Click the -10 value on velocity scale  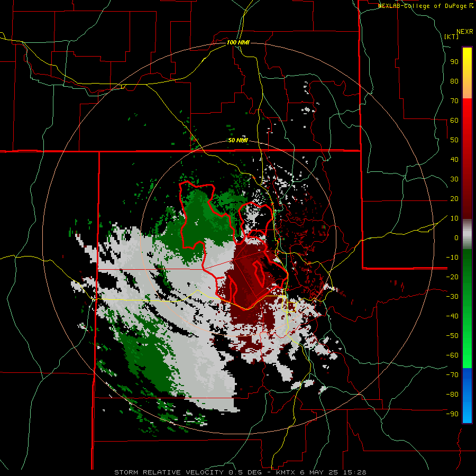click(452, 258)
